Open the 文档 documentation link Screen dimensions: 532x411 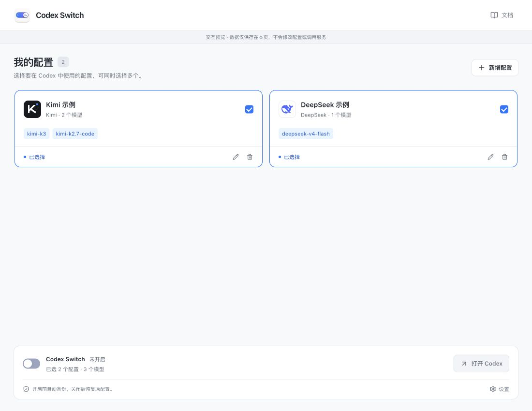[502, 15]
